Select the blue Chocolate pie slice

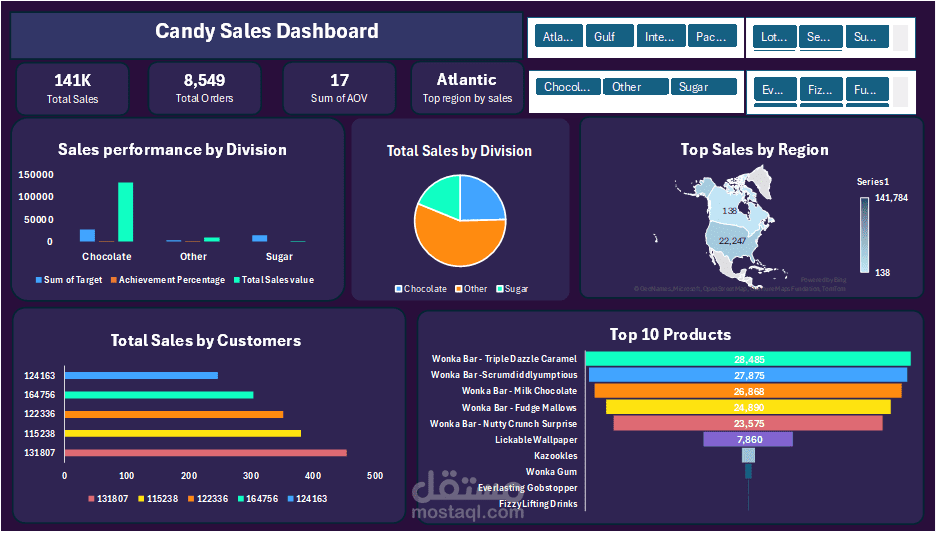coord(481,200)
